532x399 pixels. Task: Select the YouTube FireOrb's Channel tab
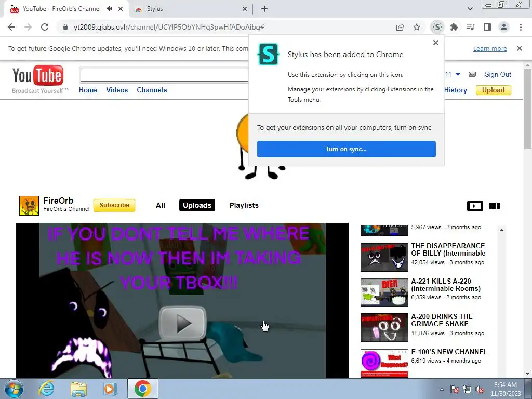(66, 9)
